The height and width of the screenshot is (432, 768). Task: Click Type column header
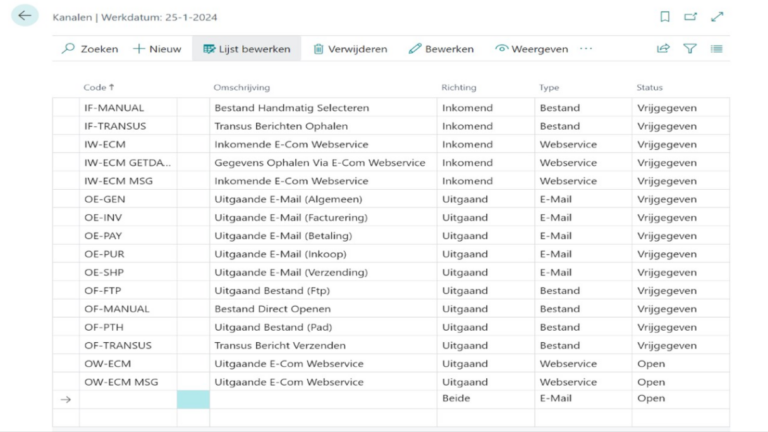pyautogui.click(x=549, y=87)
